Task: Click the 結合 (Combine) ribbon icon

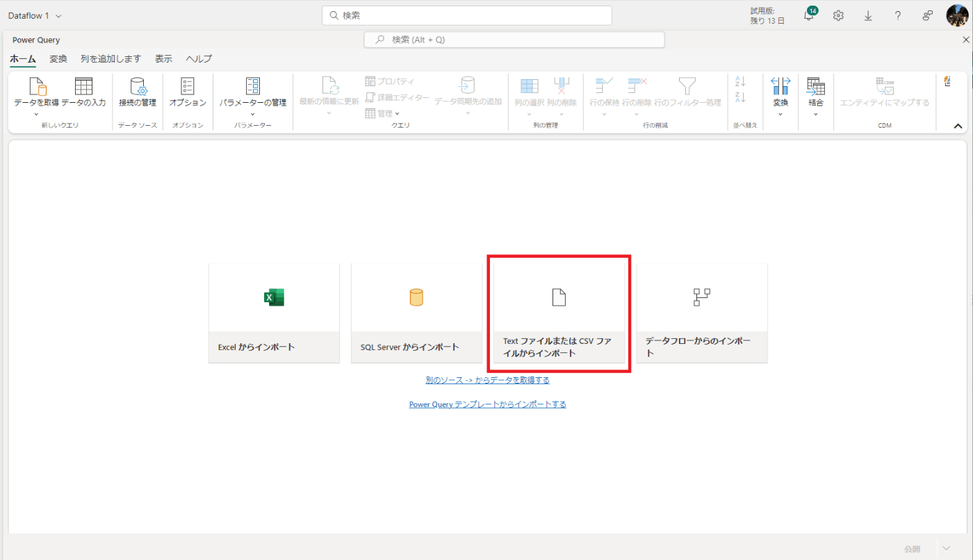Action: click(x=815, y=86)
